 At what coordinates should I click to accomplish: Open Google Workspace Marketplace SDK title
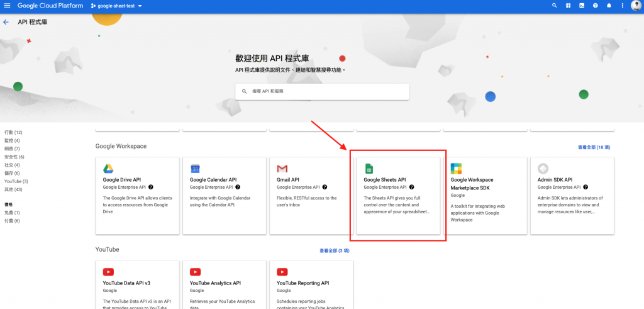point(472,184)
